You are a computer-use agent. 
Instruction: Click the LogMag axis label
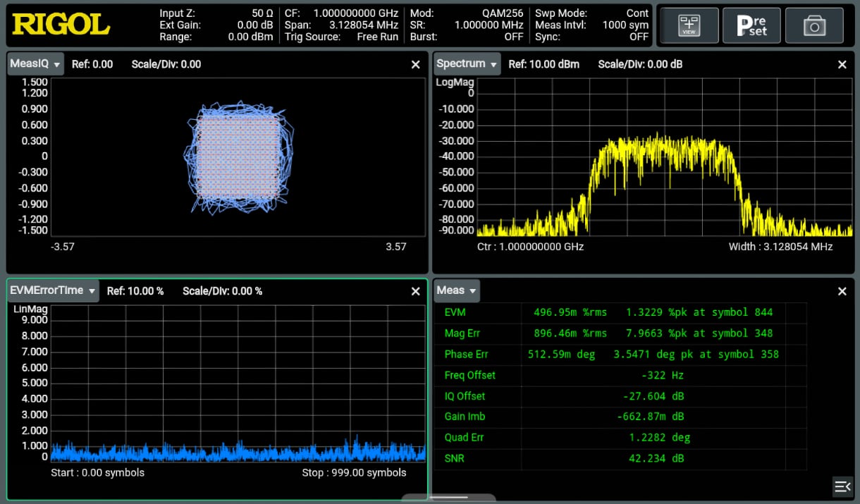click(x=455, y=82)
